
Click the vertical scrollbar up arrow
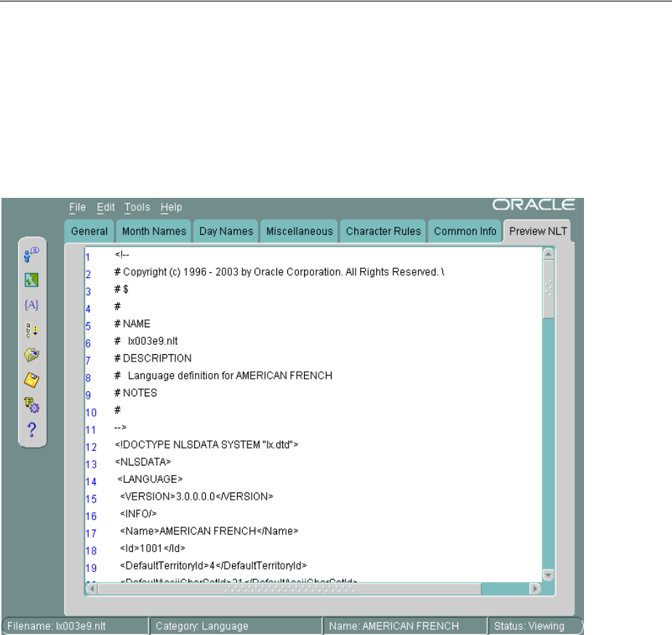[x=548, y=255]
